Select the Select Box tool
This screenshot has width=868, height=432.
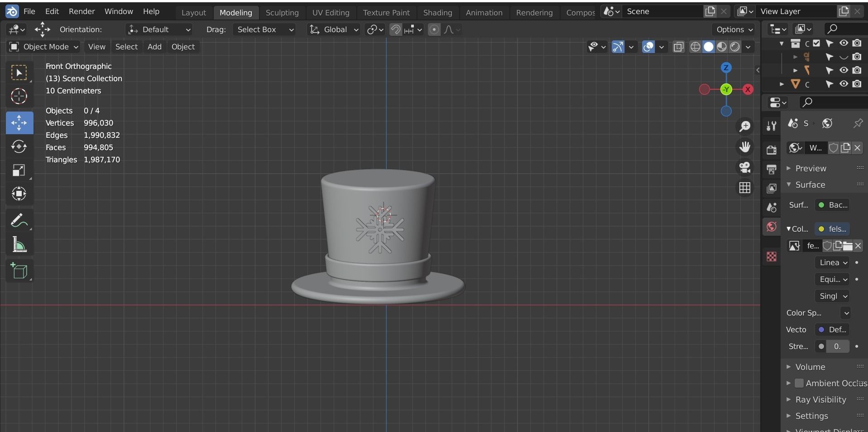click(19, 73)
